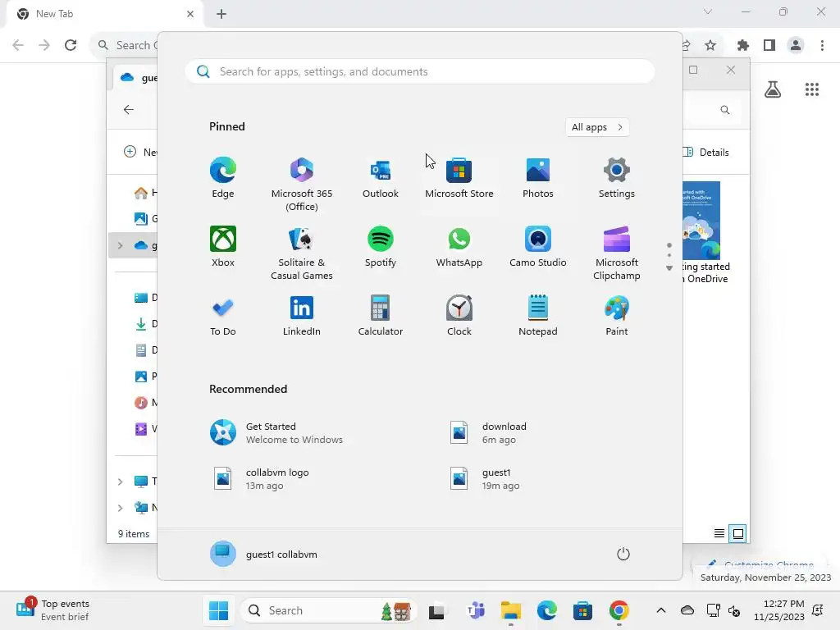
Task: Open taskbar clock and date
Action: (779, 610)
